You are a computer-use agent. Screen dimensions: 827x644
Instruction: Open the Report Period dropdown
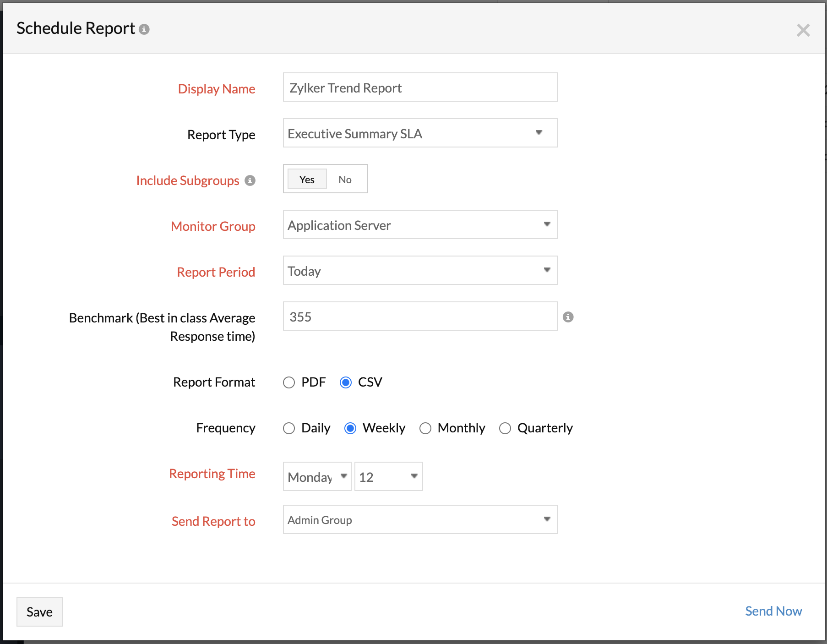(420, 270)
